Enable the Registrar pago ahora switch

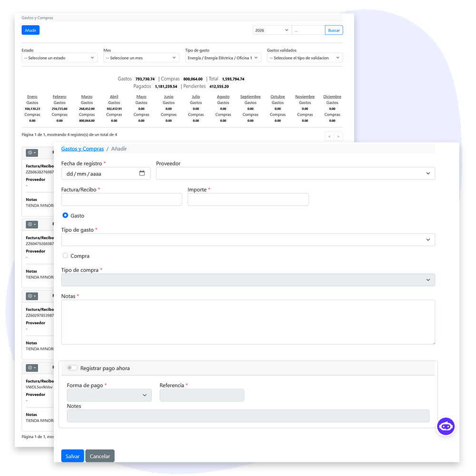click(72, 368)
